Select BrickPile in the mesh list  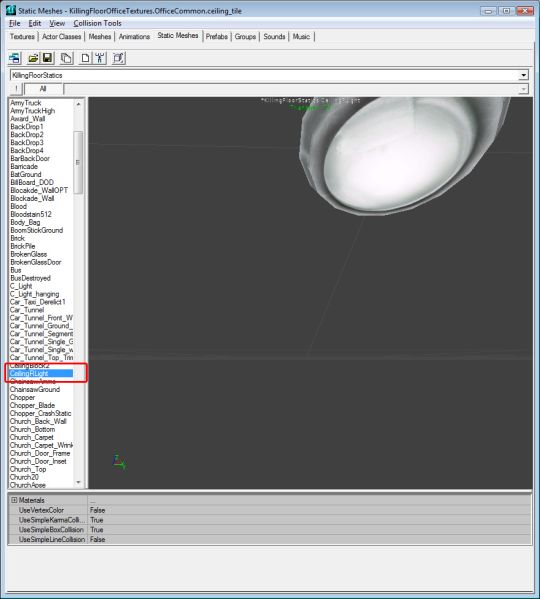23,246
